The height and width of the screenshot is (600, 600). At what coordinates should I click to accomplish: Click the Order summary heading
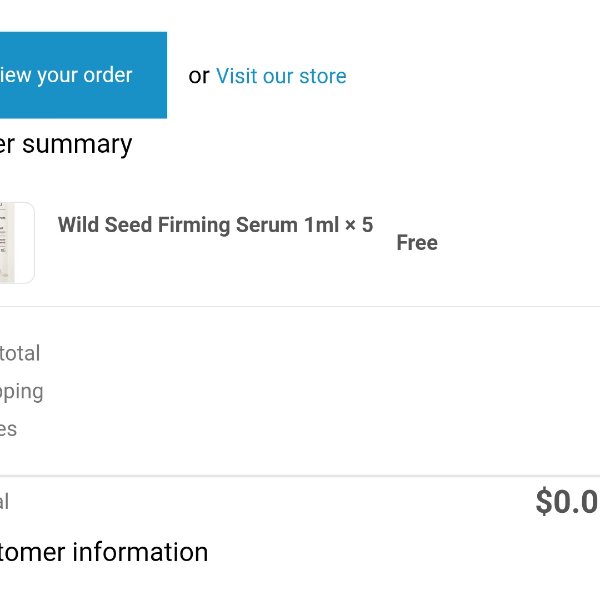(x=66, y=145)
